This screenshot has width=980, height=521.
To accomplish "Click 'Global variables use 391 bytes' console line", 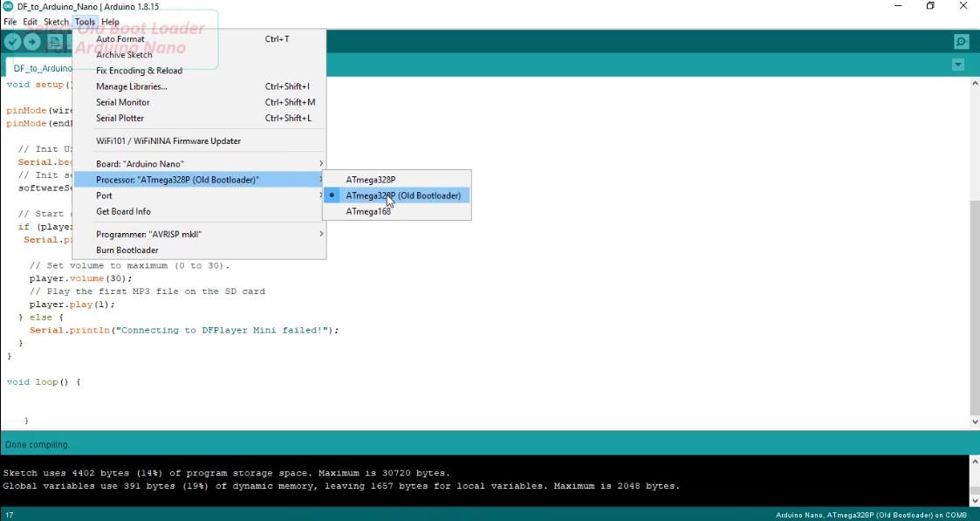I will (x=341, y=486).
